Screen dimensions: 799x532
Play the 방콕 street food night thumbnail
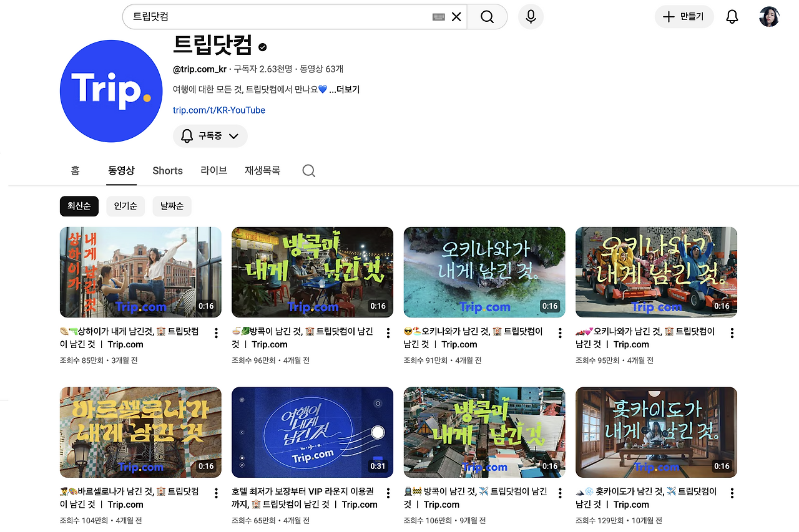[312, 272]
